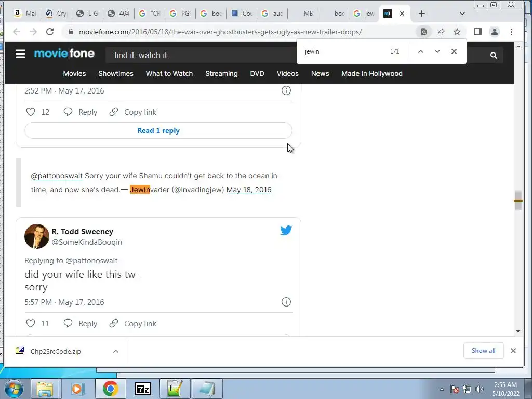The width and height of the screenshot is (532, 399).
Task: Switch to the 'PGF' Google tab
Action: (x=180, y=14)
